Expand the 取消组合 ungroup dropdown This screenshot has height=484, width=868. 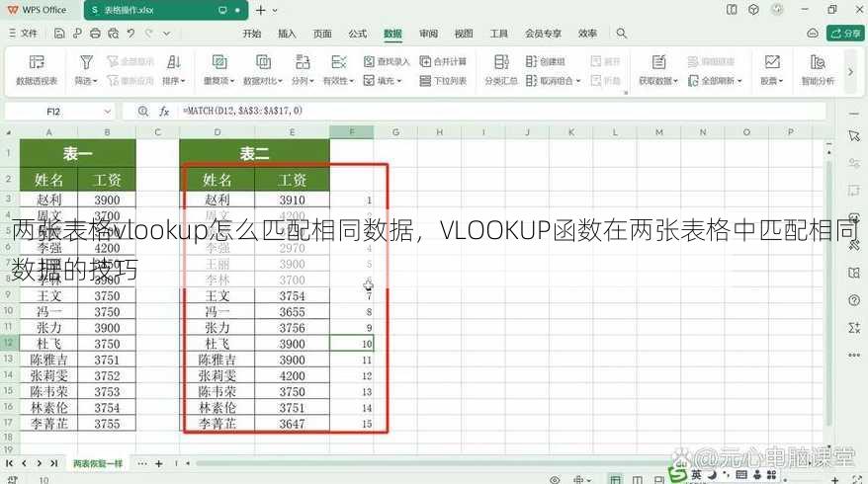pyautogui.click(x=578, y=81)
